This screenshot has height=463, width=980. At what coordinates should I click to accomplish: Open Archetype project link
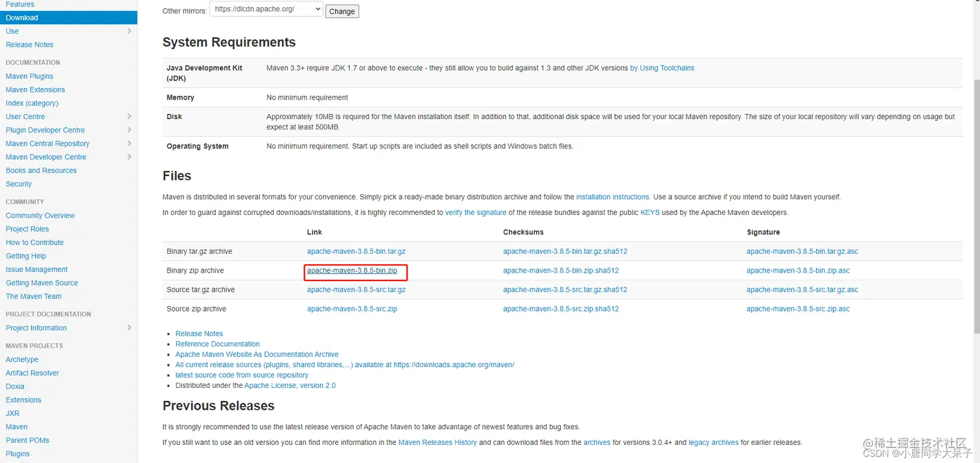22,359
